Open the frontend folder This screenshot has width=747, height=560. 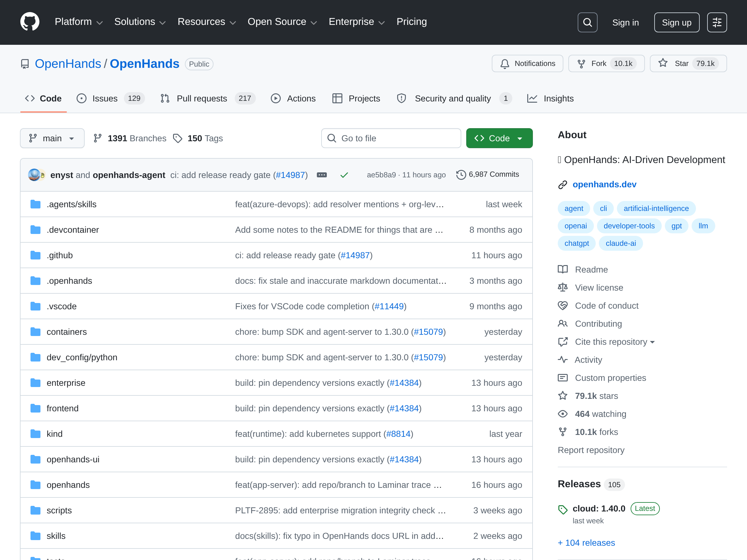[63, 408]
